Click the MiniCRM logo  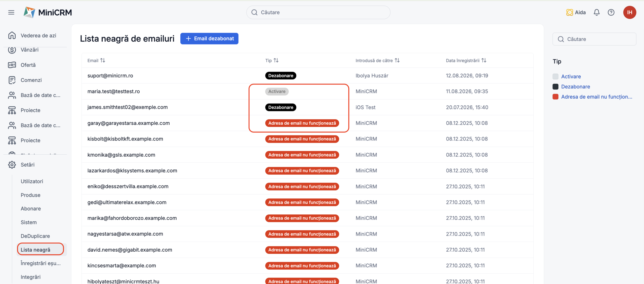pos(48,12)
